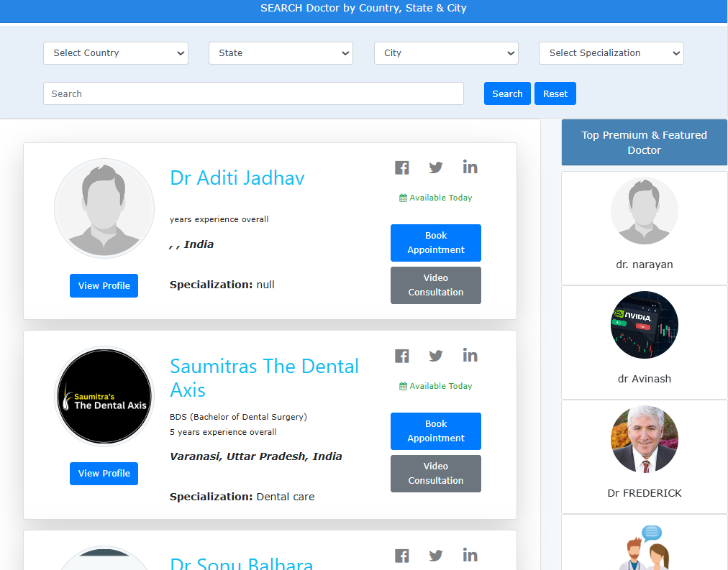Image resolution: width=728 pixels, height=570 pixels.
Task: Click the Top Premium & Featured Doctor header
Action: 645,142
